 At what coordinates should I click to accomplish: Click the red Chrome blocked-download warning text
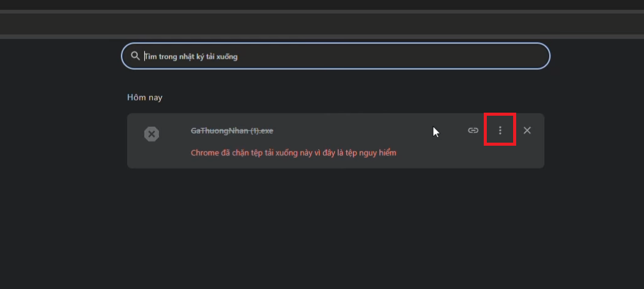(294, 152)
